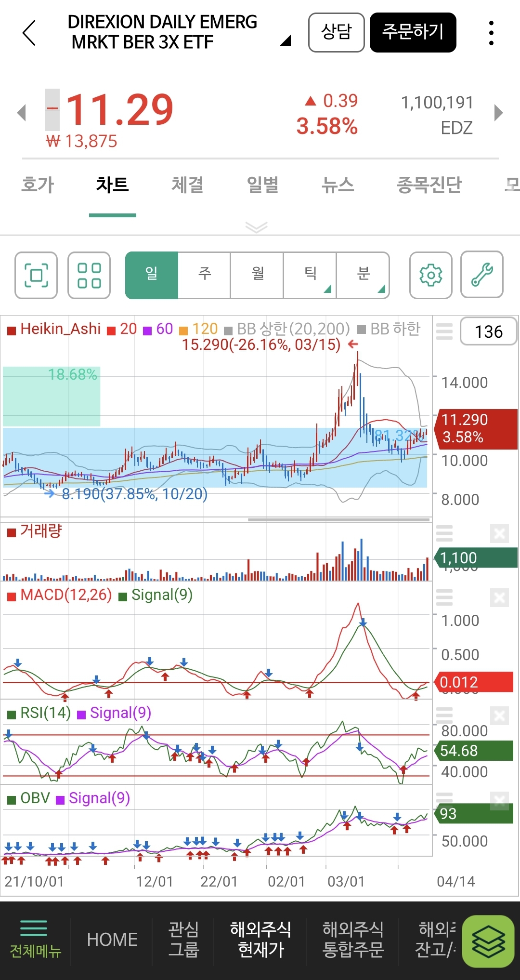Tap the won price ₩13,875
Viewport: 520px width, 980px height.
[x=81, y=141]
